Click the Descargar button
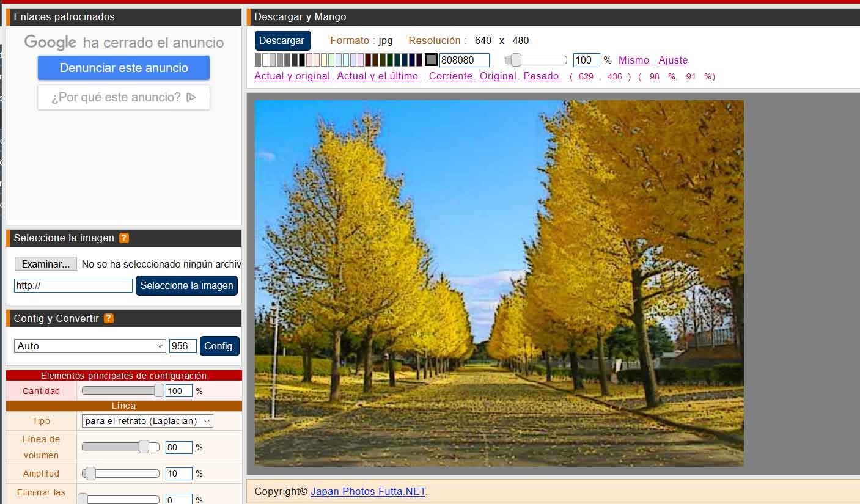 (x=283, y=40)
